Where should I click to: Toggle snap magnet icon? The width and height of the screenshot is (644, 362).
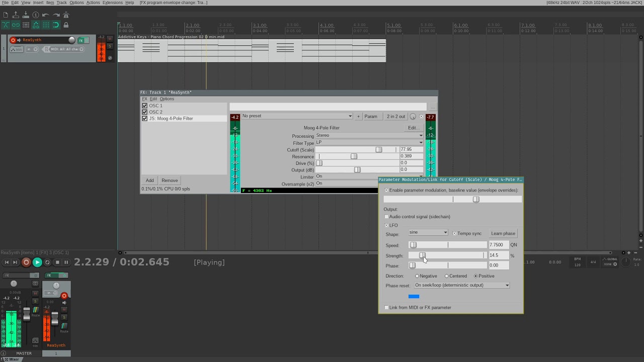click(x=56, y=25)
